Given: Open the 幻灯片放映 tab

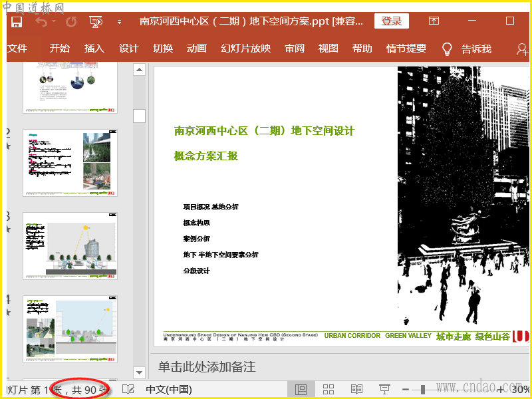Looking at the screenshot, I should point(245,48).
